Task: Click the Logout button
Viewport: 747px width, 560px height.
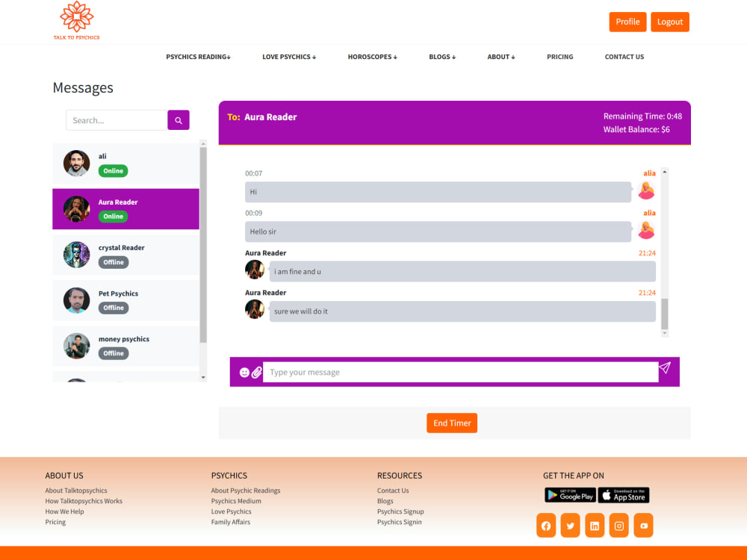Action: pyautogui.click(x=670, y=22)
